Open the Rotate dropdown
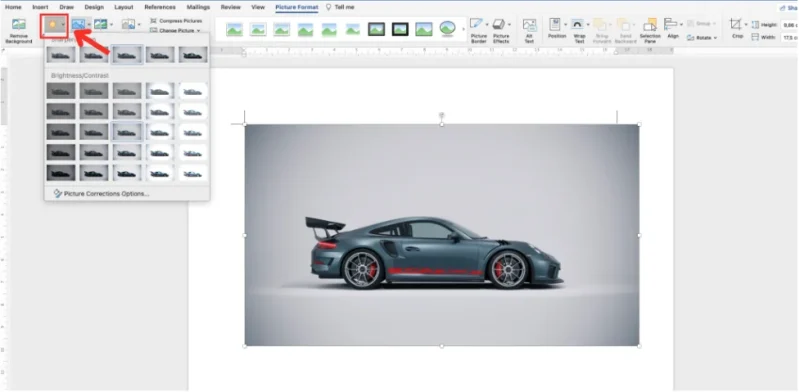The width and height of the screenshot is (800, 392). [703, 38]
